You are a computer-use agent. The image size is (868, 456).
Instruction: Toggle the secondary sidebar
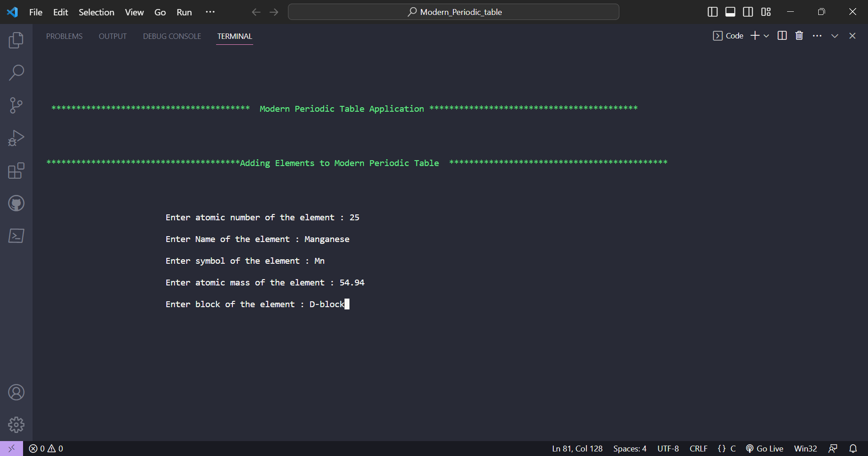(748, 12)
